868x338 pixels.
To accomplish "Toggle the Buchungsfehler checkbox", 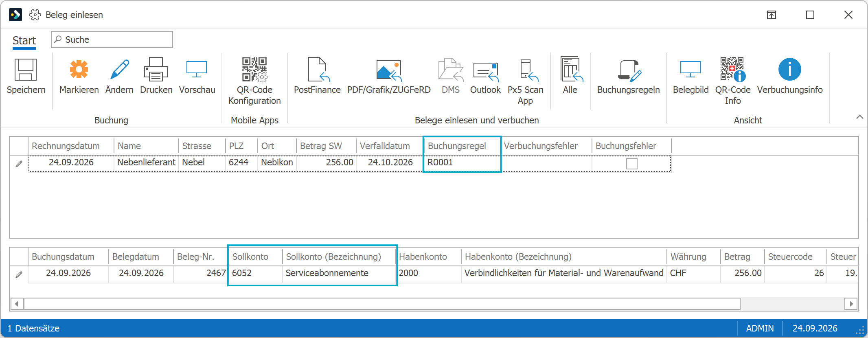I will pos(632,164).
